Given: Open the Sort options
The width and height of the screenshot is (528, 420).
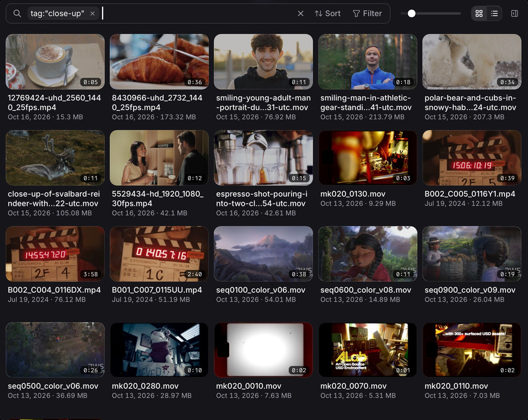Looking at the screenshot, I should click(328, 14).
